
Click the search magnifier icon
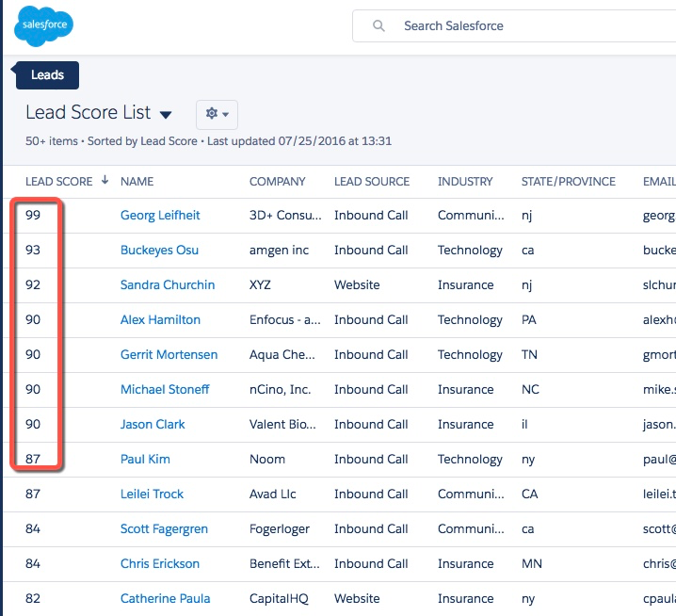[378, 26]
